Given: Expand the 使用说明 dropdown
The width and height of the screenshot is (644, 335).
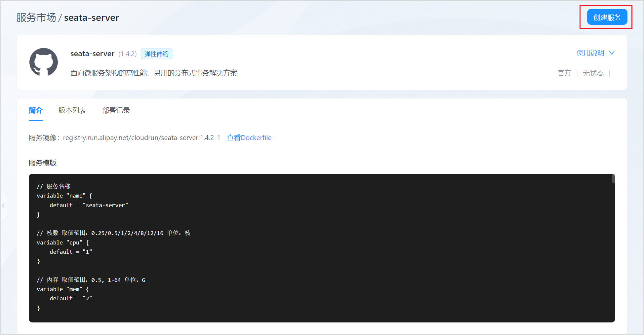Looking at the screenshot, I should 595,53.
